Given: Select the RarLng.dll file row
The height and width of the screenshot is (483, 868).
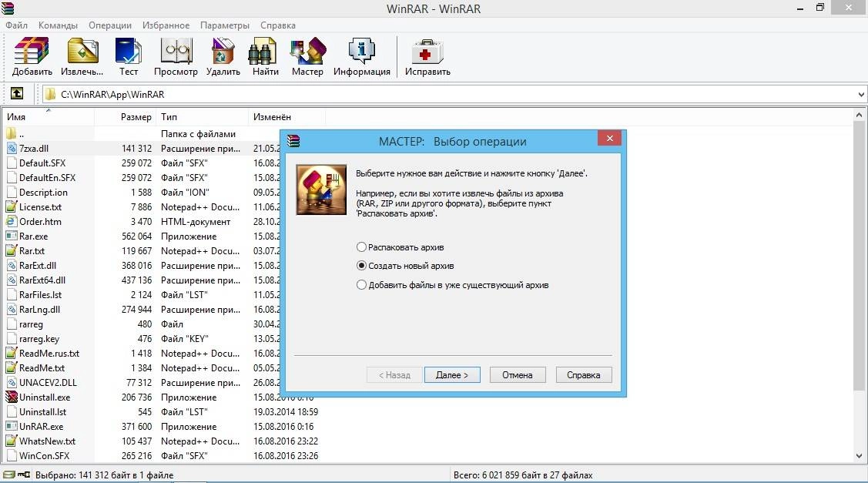Looking at the screenshot, I should point(142,309).
